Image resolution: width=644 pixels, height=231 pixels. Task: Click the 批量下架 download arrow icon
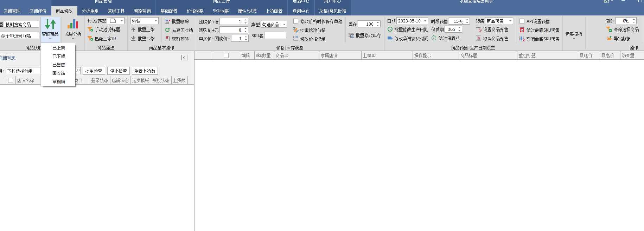tap(133, 38)
